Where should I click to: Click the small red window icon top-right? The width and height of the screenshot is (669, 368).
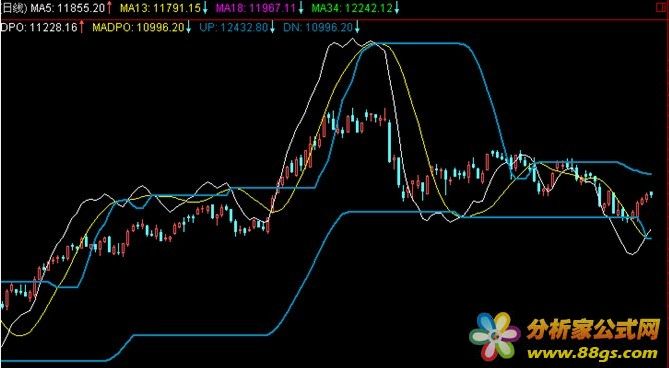[661, 8]
